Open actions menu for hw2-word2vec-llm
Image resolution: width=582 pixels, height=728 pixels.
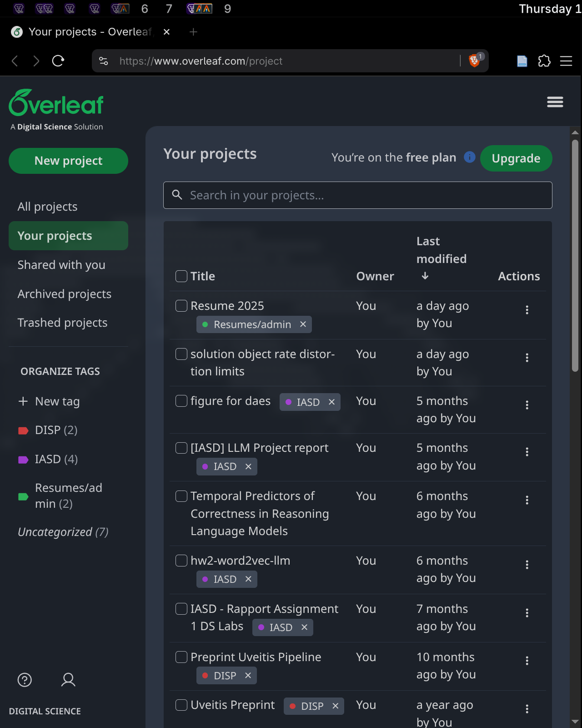pos(527,565)
